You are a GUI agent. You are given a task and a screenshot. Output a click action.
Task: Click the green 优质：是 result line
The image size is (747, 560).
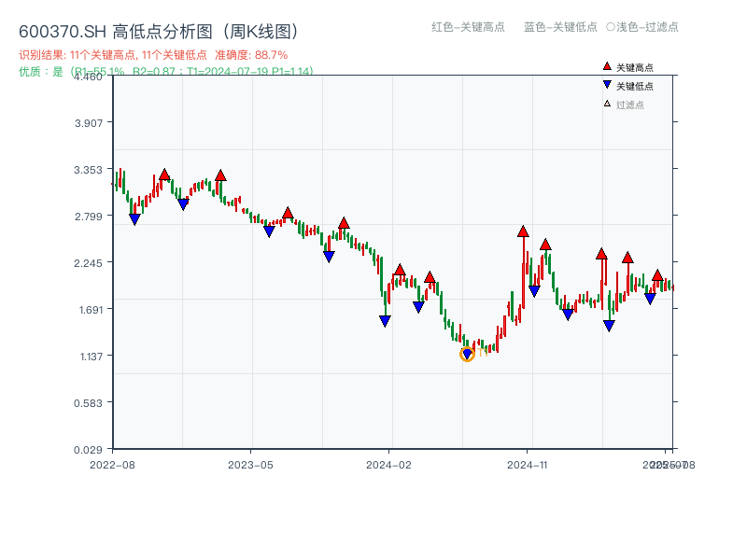[x=166, y=72]
